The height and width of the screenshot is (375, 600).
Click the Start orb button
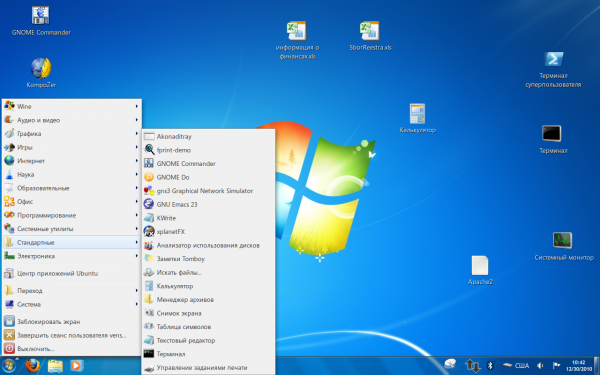pyautogui.click(x=9, y=366)
